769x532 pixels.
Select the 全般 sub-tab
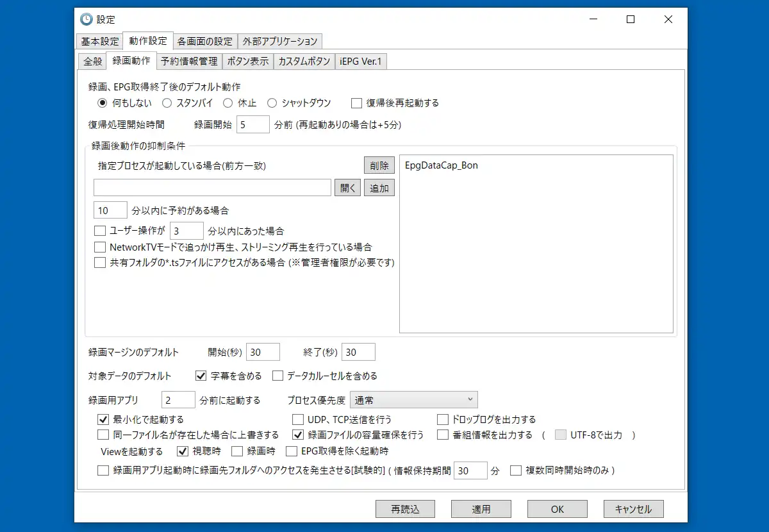(92, 62)
